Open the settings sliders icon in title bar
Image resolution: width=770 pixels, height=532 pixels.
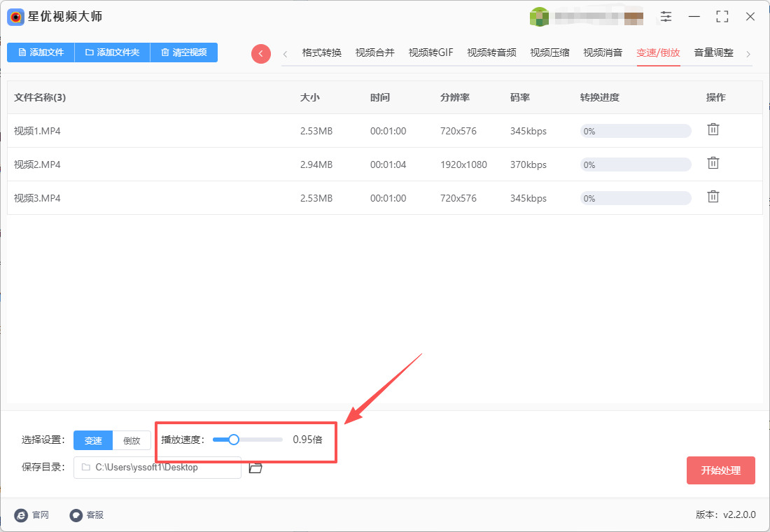[x=666, y=17]
